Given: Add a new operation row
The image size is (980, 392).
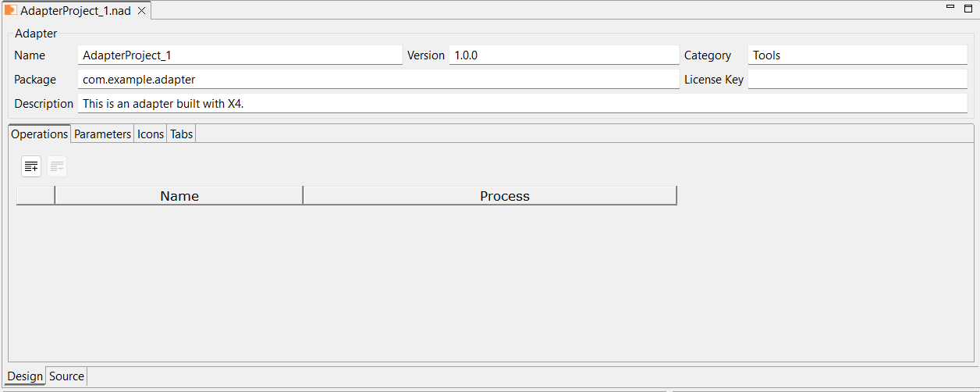Looking at the screenshot, I should tap(31, 166).
